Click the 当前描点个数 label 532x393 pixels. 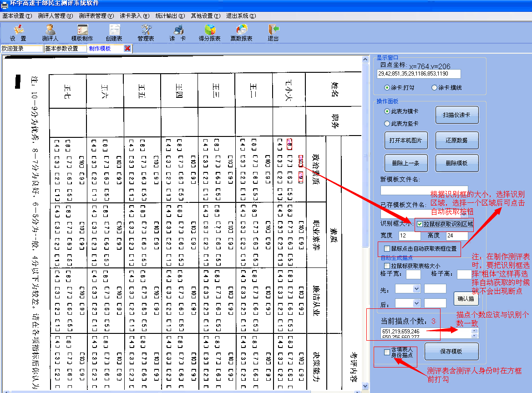[x=403, y=321]
